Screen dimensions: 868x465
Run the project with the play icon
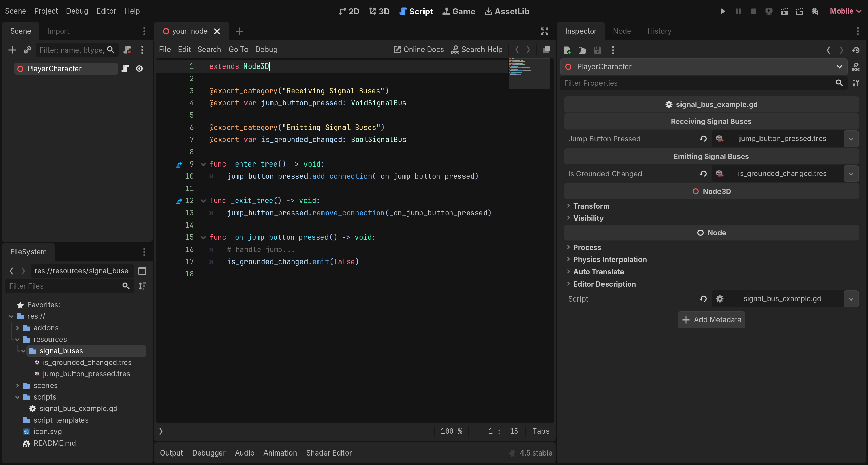click(x=723, y=11)
